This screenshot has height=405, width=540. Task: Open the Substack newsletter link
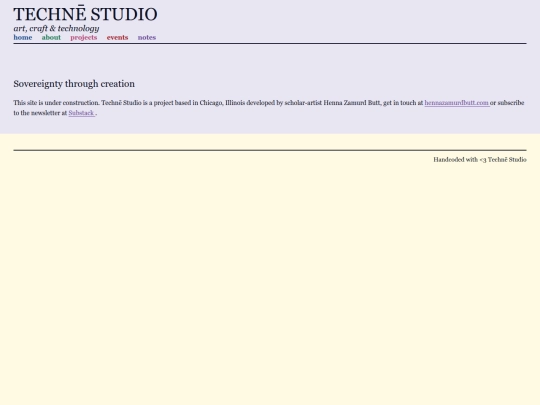pos(81,113)
